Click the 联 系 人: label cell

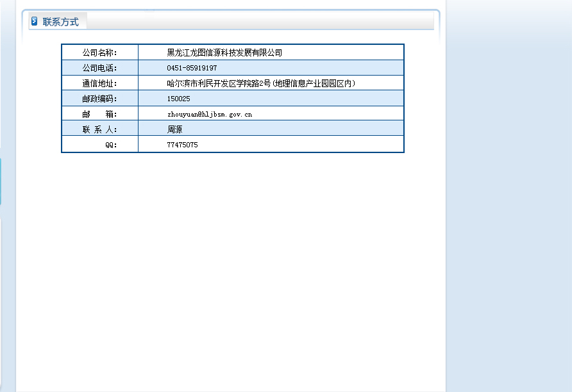[100, 128]
